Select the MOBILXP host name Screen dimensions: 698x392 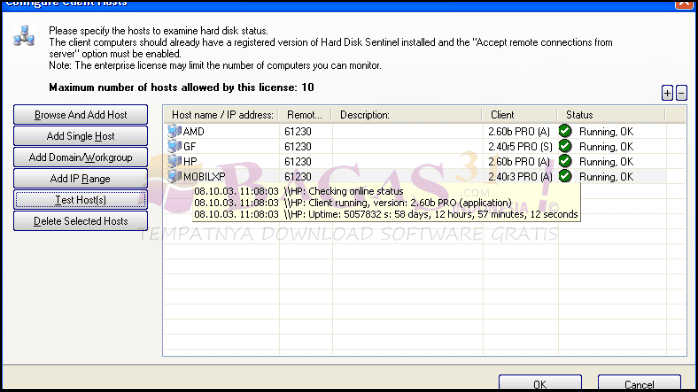coord(204,177)
